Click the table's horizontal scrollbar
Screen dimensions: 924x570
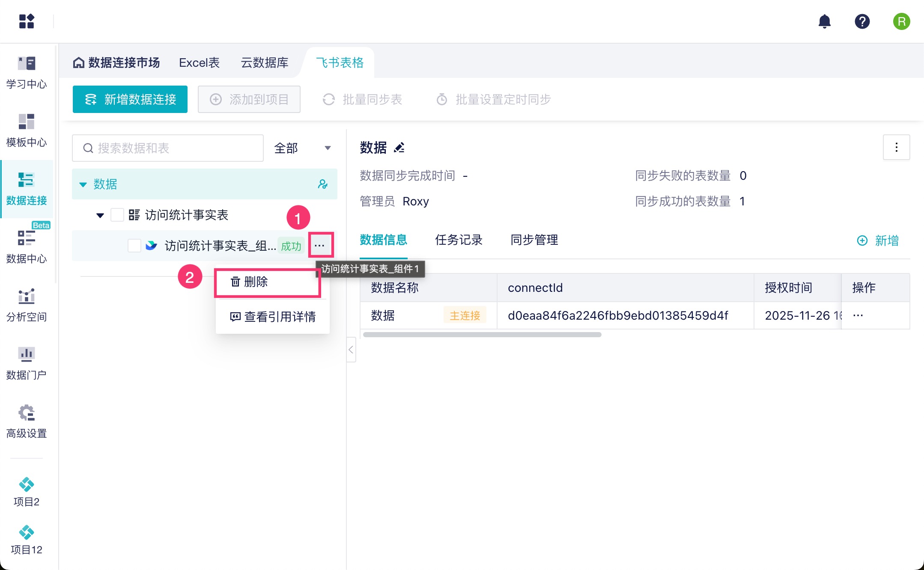click(482, 335)
